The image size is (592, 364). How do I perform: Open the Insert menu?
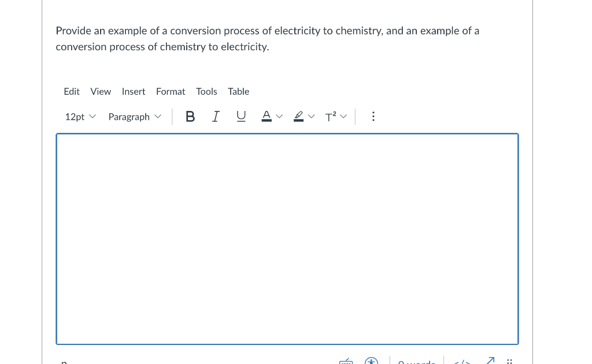(134, 91)
